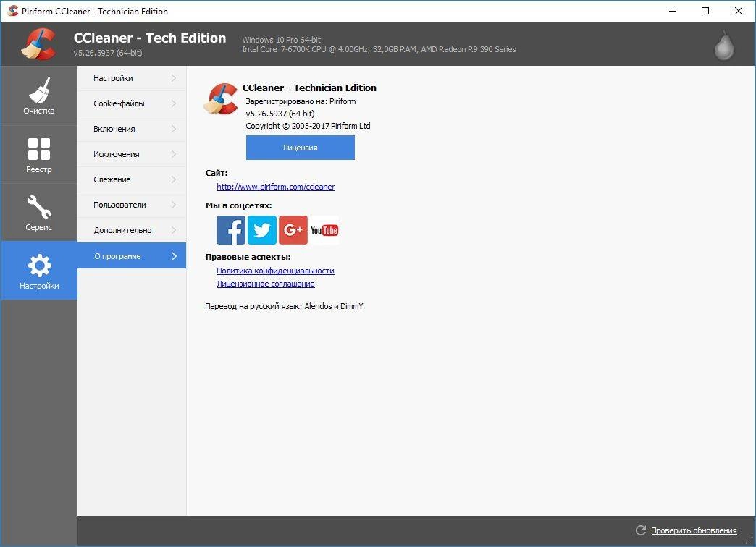
Task: Click the Piriform pear icon in header
Action: (x=723, y=46)
